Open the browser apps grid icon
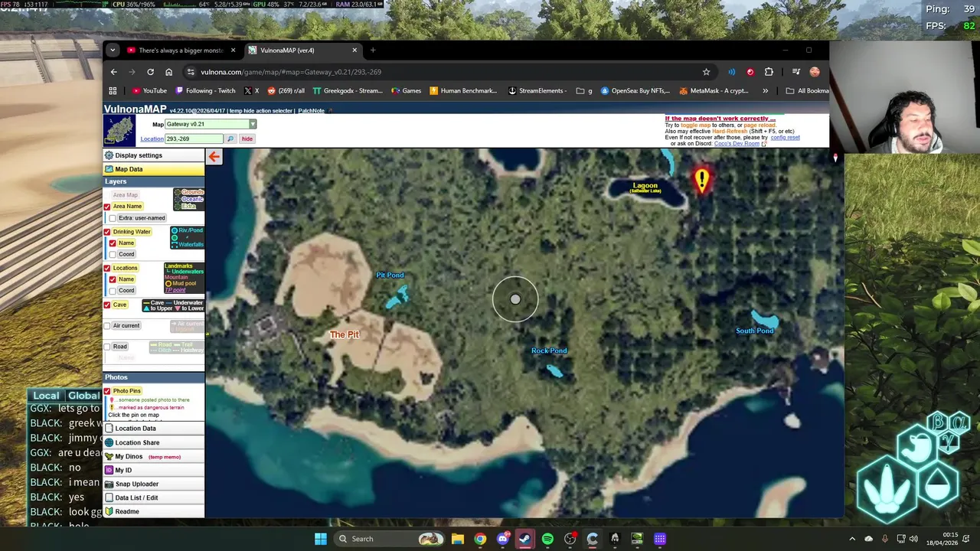 tap(113, 91)
